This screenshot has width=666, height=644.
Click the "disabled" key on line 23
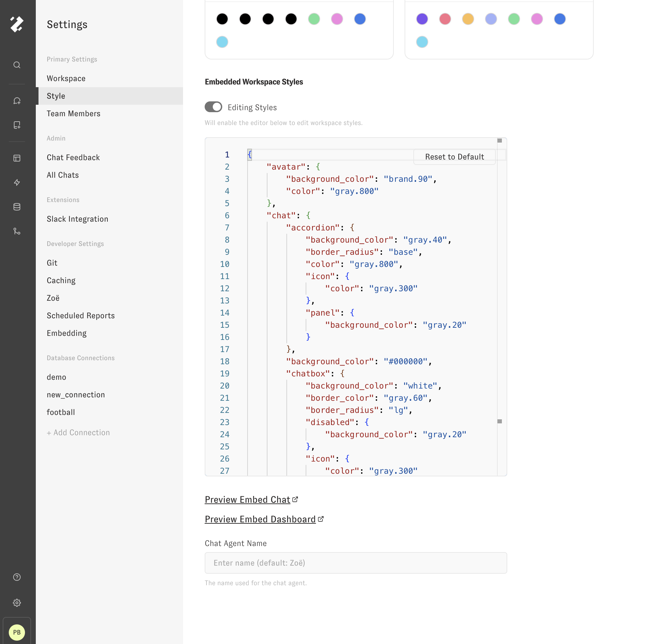pyautogui.click(x=330, y=422)
